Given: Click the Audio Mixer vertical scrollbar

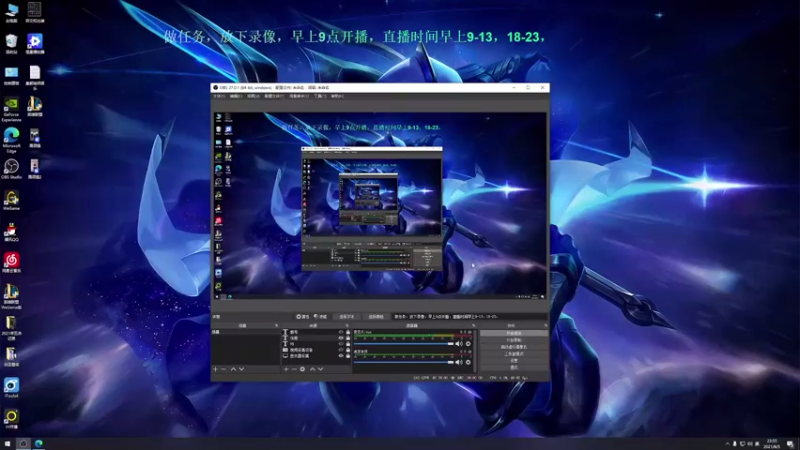Looking at the screenshot, I should pyautogui.click(x=476, y=351).
